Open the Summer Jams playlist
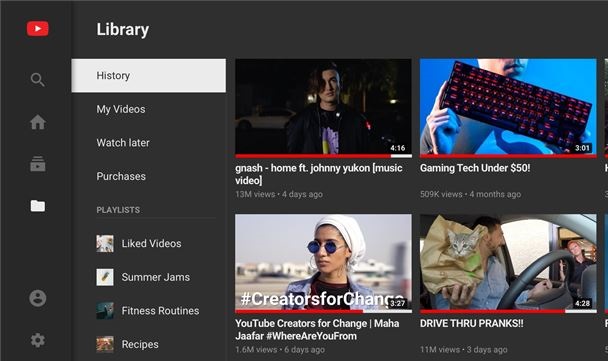This screenshot has height=361, width=608. pos(155,277)
